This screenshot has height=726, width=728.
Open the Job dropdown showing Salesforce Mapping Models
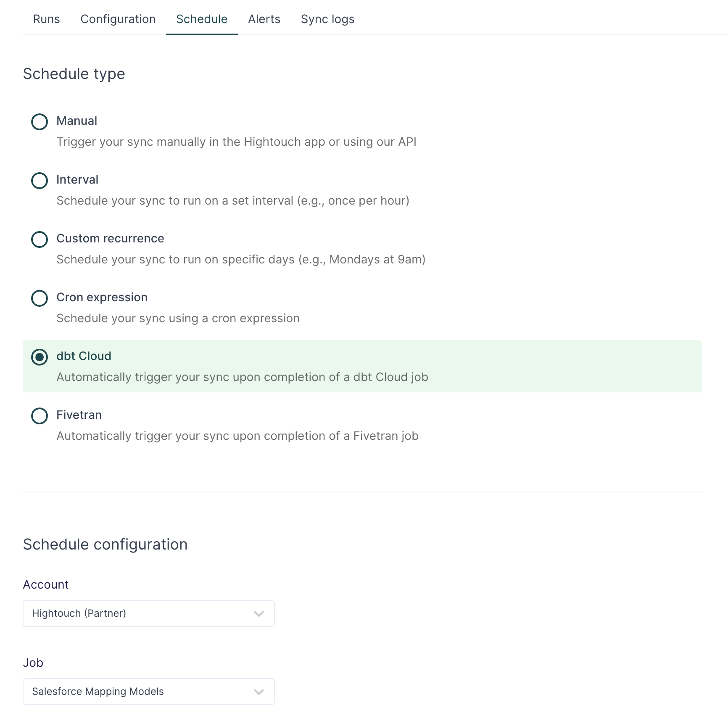click(x=143, y=692)
